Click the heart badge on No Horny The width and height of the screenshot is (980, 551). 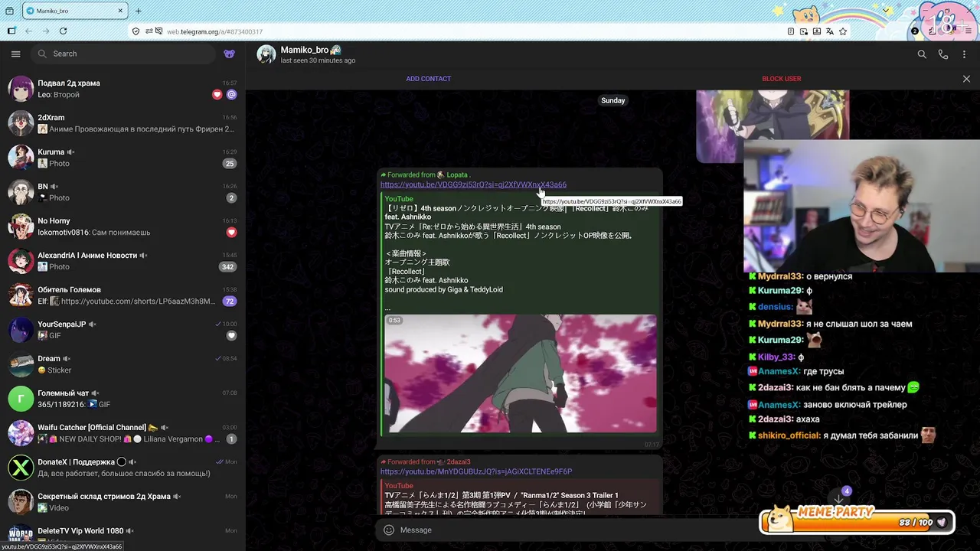click(231, 233)
